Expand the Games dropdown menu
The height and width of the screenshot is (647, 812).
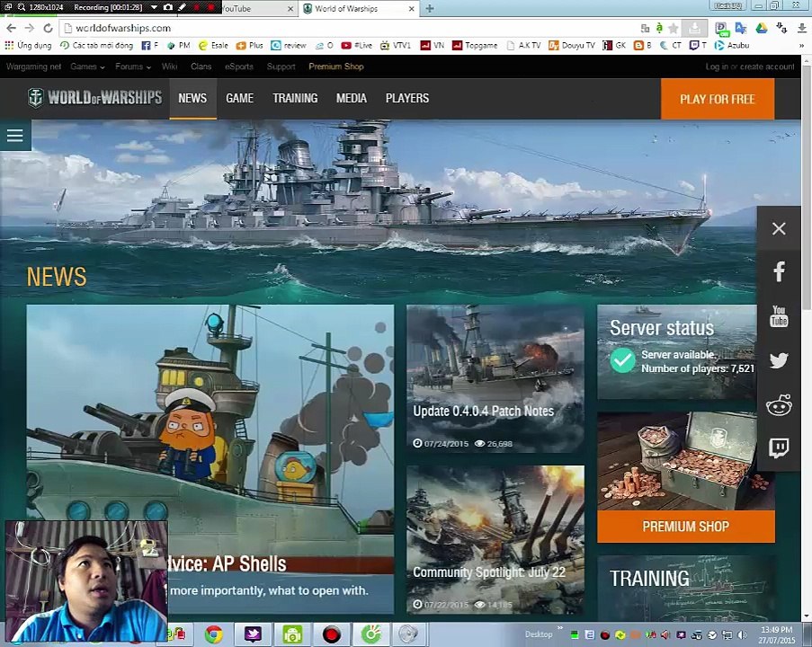click(87, 66)
